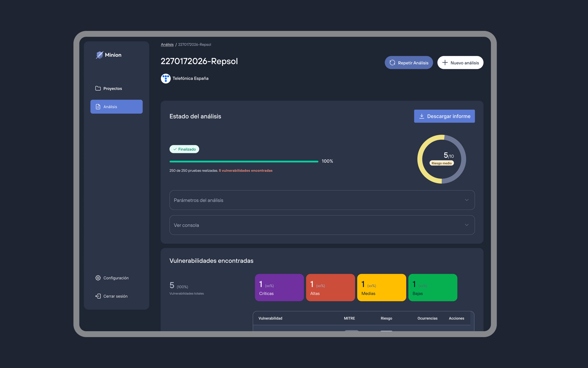The width and height of the screenshot is (588, 368).
Task: Filter by purple Críticas card
Action: tap(279, 288)
